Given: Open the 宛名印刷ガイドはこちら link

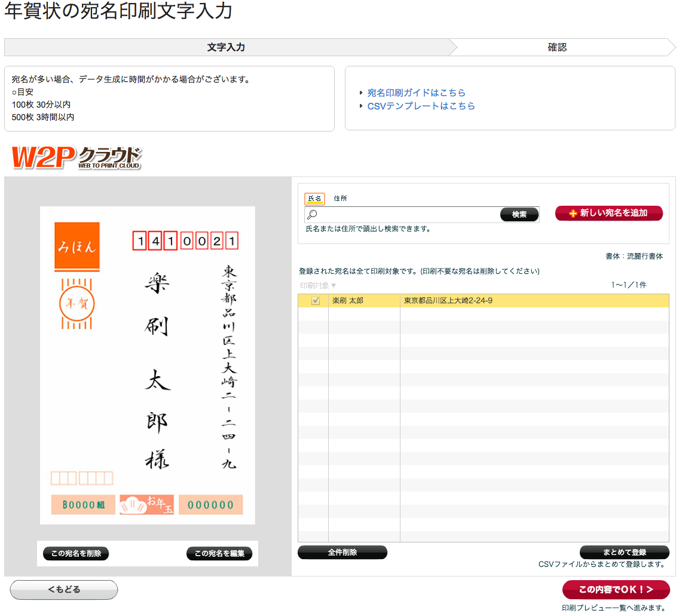Looking at the screenshot, I should (416, 93).
